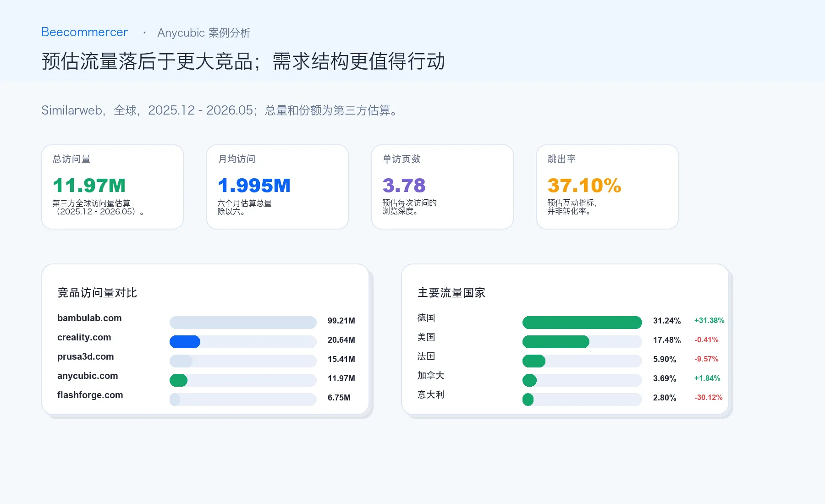Viewport: 825px width, 504px height.
Task: Click the 美国 share bar
Action: (x=556, y=342)
